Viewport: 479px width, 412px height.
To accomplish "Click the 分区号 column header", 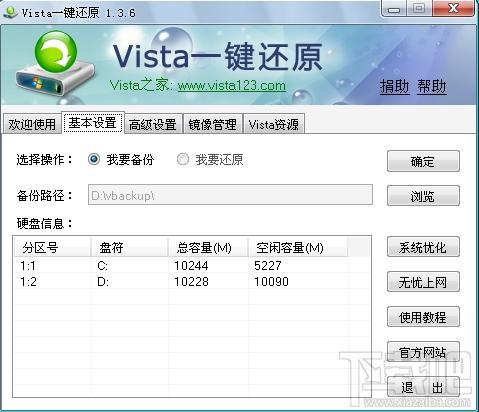I will pos(52,247).
